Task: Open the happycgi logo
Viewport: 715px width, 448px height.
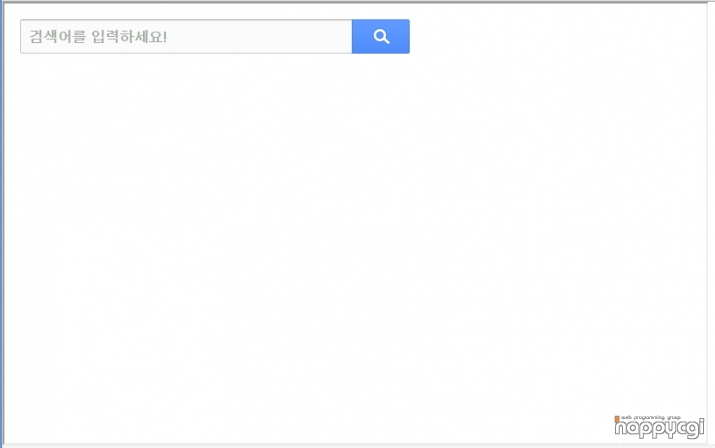Action: pyautogui.click(x=659, y=427)
